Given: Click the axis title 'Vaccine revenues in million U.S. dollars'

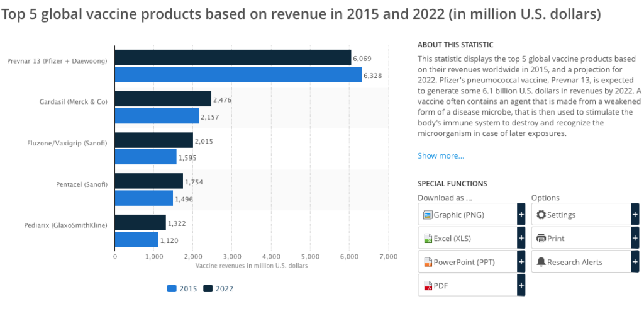Looking at the screenshot, I should click(252, 266).
